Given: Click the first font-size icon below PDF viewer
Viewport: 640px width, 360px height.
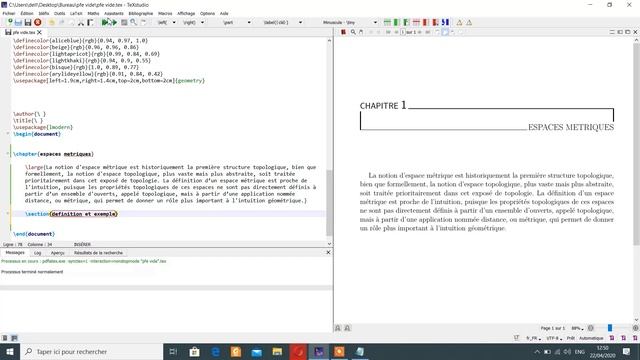Looking at the screenshot, I should pyautogui.click(x=338, y=328).
